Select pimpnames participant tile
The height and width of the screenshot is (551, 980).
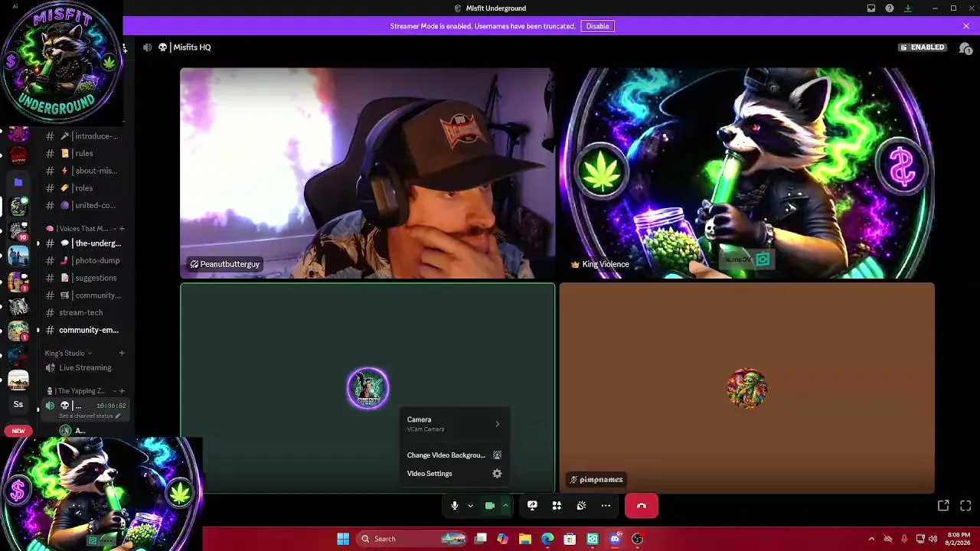coord(746,388)
